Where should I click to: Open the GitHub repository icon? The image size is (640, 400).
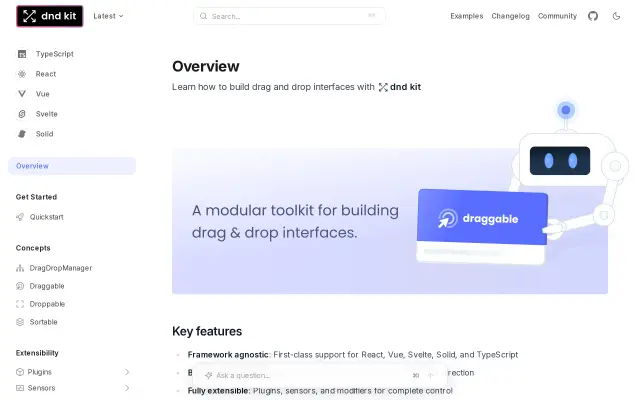point(593,16)
